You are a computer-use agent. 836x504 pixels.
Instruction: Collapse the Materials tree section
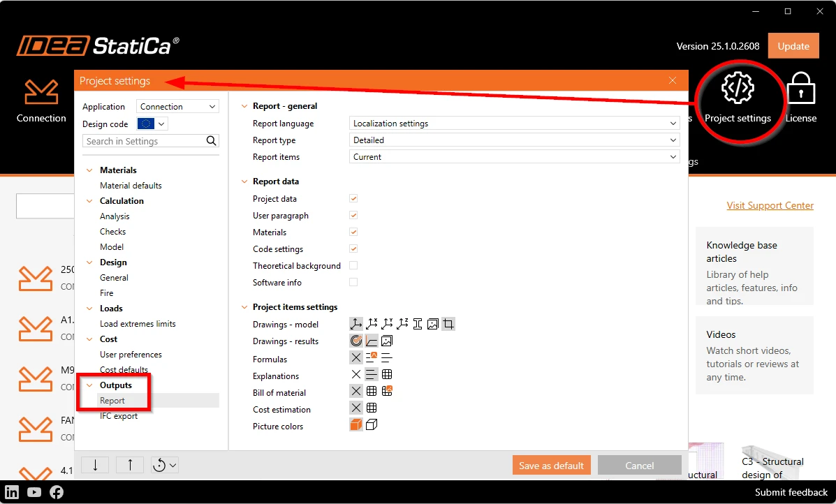pos(89,170)
